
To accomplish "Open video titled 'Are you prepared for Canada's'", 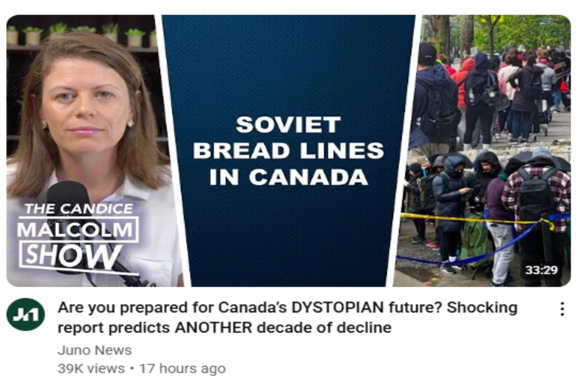I will 287,317.
